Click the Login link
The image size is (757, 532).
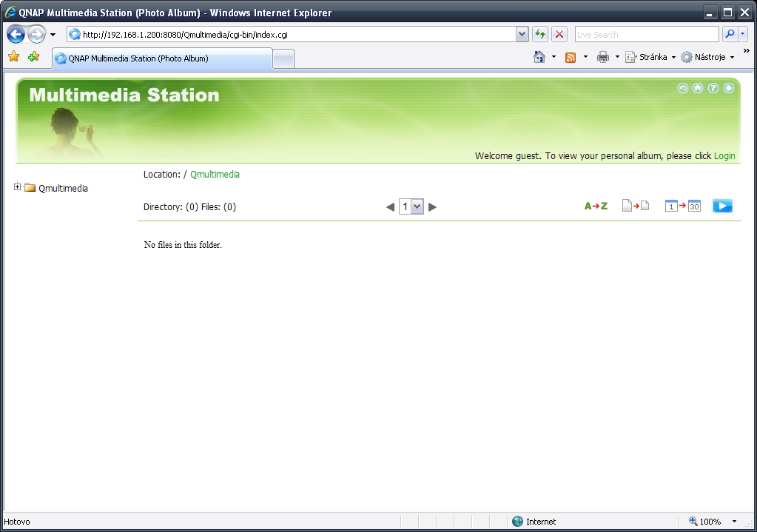[x=724, y=156]
